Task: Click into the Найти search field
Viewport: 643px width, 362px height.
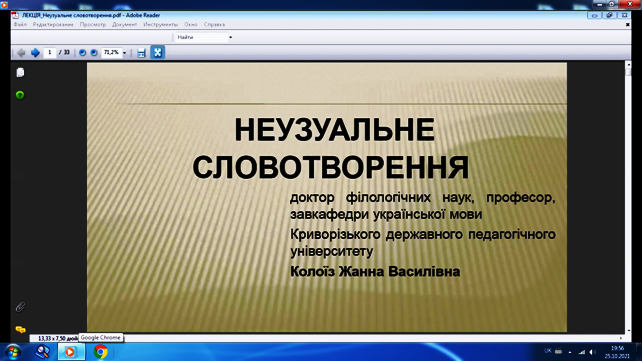Action: 201,37
